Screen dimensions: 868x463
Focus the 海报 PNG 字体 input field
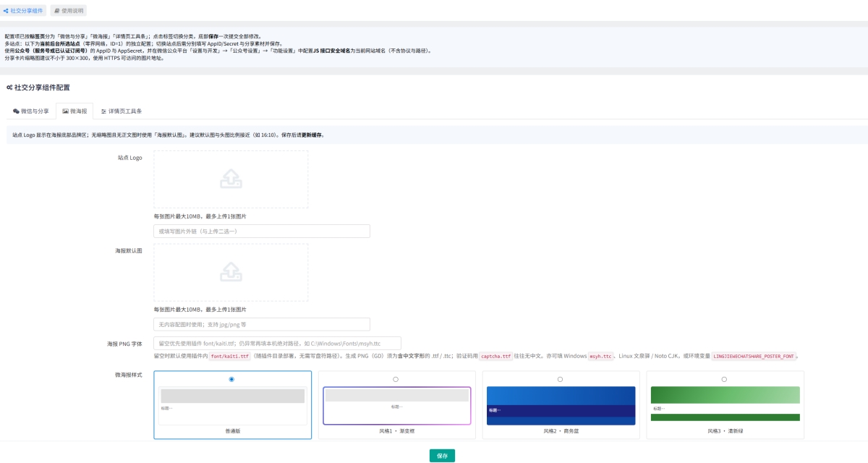pos(277,344)
